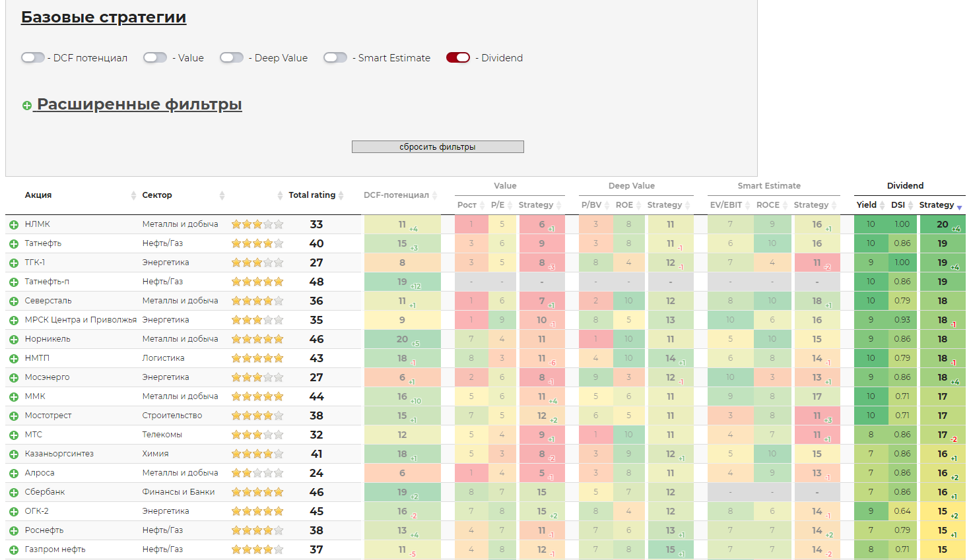Expand the МТС row plus icon
971x560 pixels.
pyautogui.click(x=14, y=435)
